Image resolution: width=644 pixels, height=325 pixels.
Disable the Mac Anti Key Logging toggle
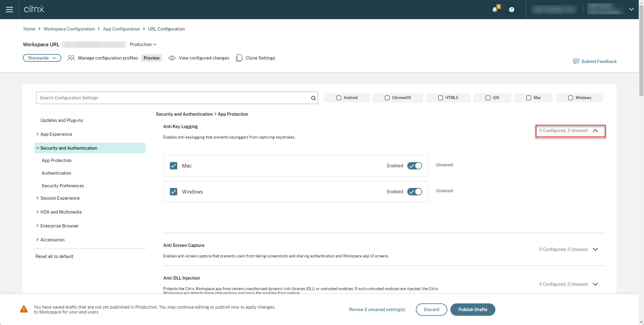(414, 166)
